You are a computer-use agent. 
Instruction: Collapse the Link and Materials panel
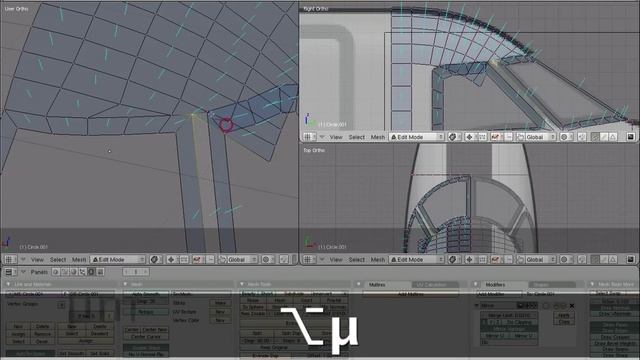[9, 284]
